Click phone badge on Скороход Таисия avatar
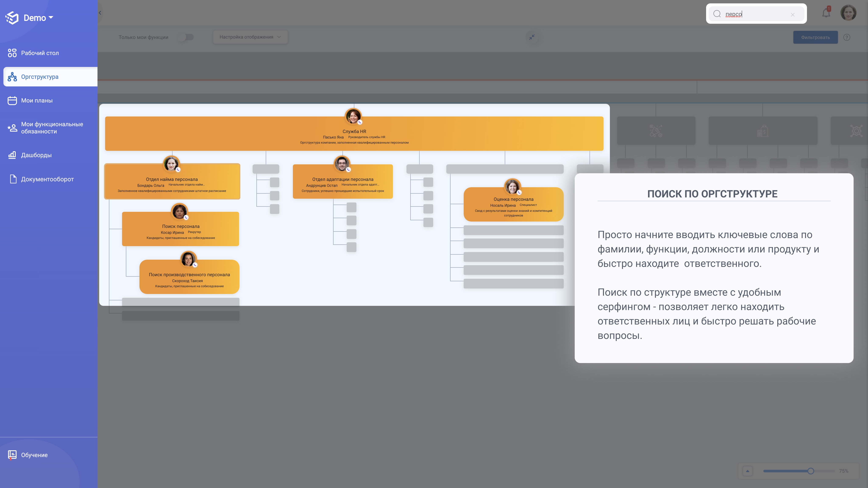 pyautogui.click(x=195, y=265)
